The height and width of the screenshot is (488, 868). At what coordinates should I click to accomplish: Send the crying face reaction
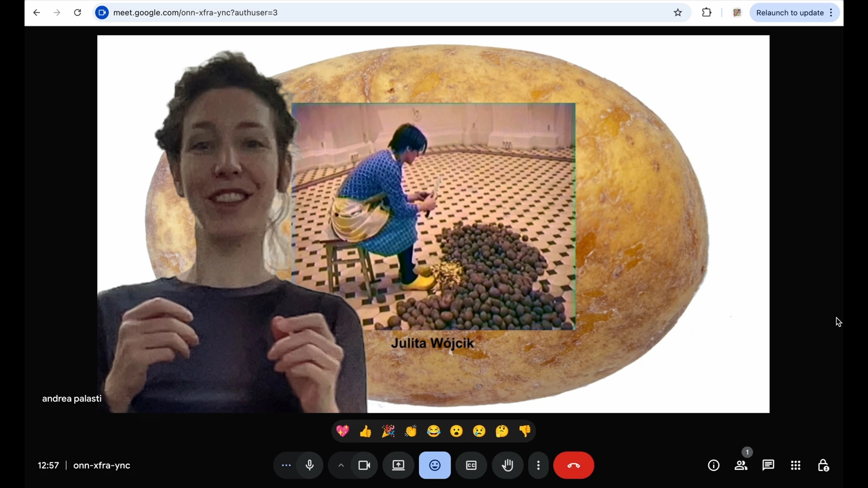tap(479, 431)
